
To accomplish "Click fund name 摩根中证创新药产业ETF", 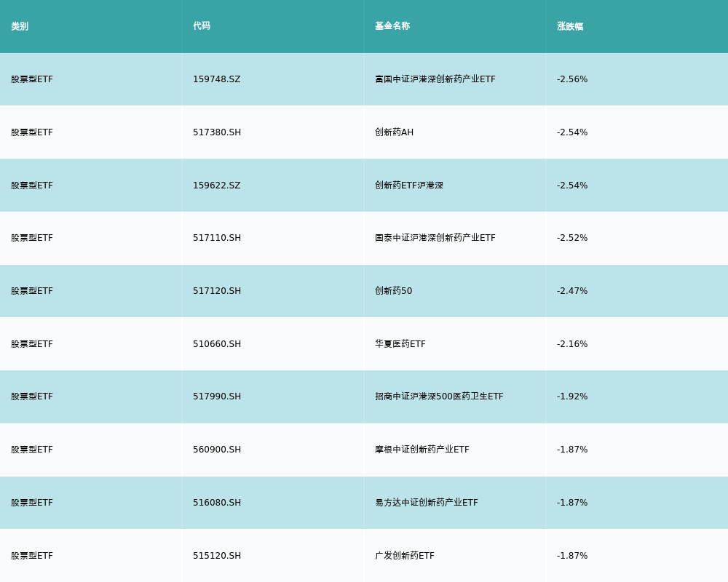I will point(422,450).
